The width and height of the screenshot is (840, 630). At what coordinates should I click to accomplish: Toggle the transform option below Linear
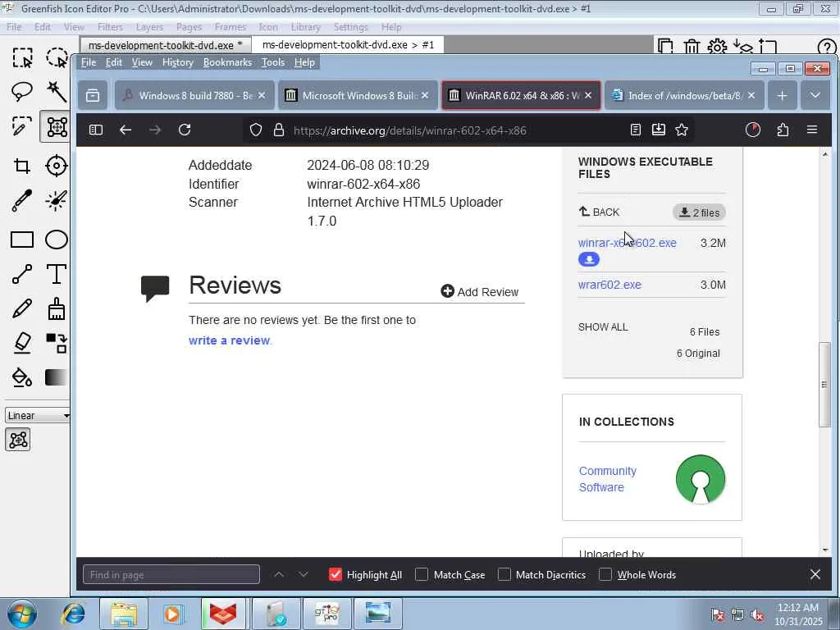[x=18, y=440]
